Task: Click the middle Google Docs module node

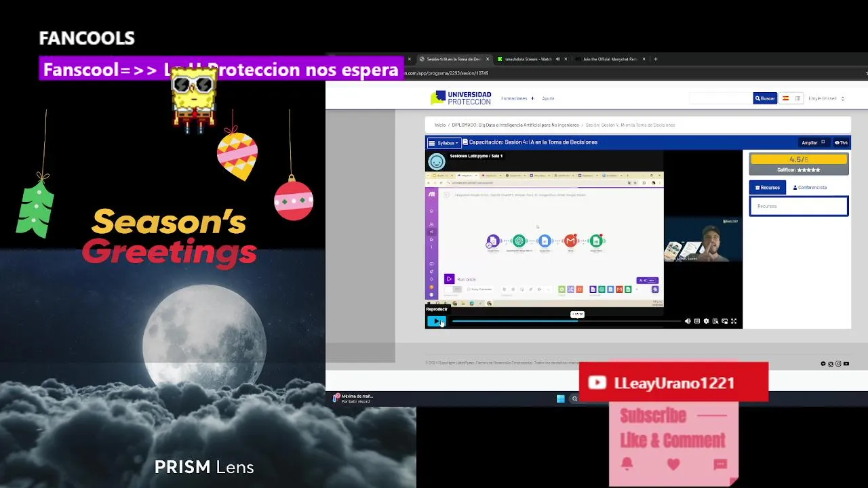Action: (x=545, y=241)
